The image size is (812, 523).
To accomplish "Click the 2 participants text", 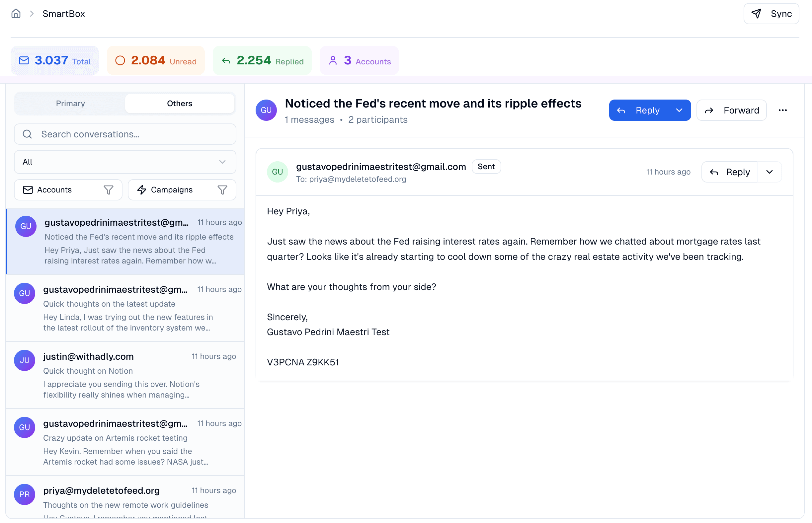I will point(378,119).
